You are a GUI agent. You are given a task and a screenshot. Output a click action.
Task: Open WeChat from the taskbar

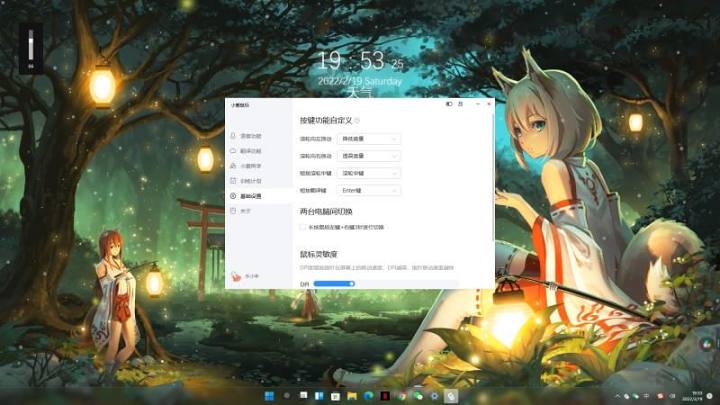click(x=418, y=396)
